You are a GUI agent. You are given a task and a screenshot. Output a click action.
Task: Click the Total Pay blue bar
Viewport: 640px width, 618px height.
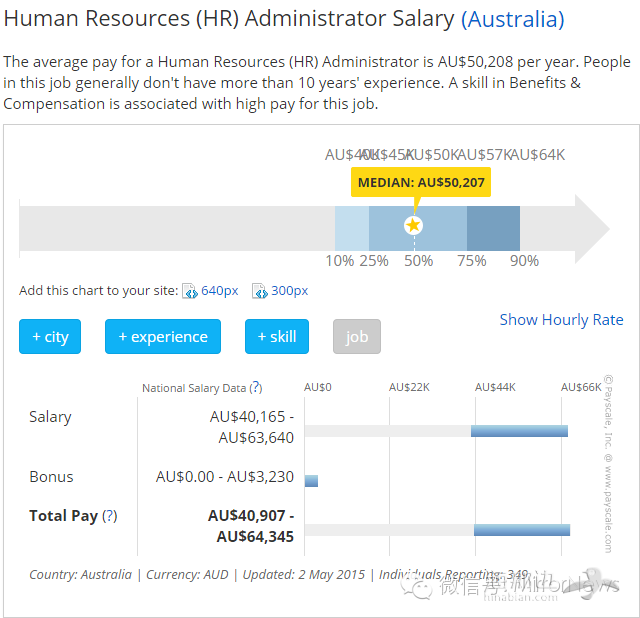point(522,530)
